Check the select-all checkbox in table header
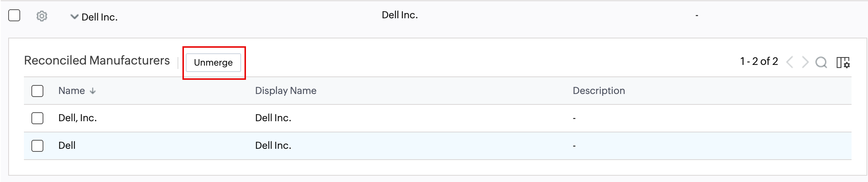The image size is (868, 182). [37, 91]
